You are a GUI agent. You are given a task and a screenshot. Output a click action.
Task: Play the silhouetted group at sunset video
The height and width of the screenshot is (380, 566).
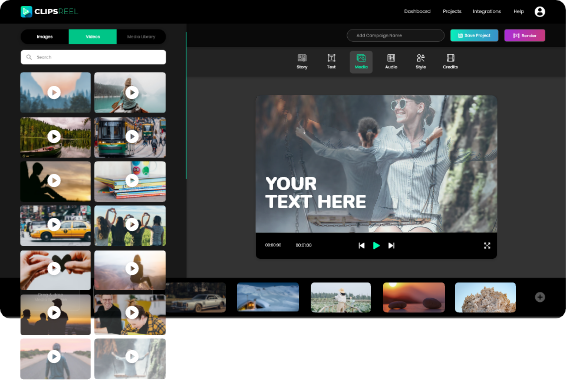pyautogui.click(x=54, y=313)
